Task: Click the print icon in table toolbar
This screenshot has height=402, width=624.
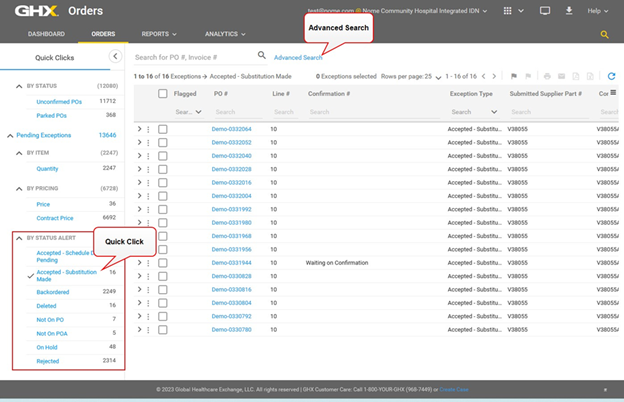Action: (546, 76)
